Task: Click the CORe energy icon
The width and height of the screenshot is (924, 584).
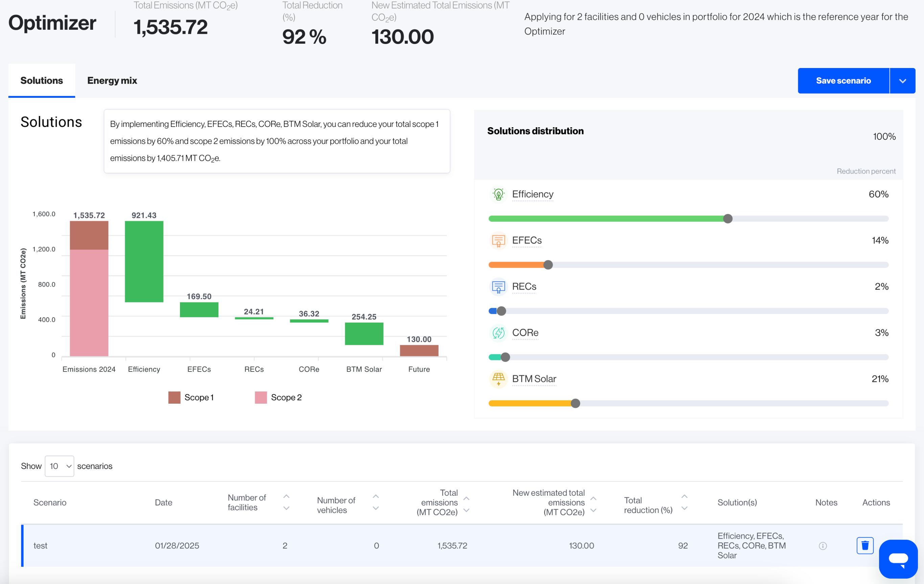Action: click(498, 333)
